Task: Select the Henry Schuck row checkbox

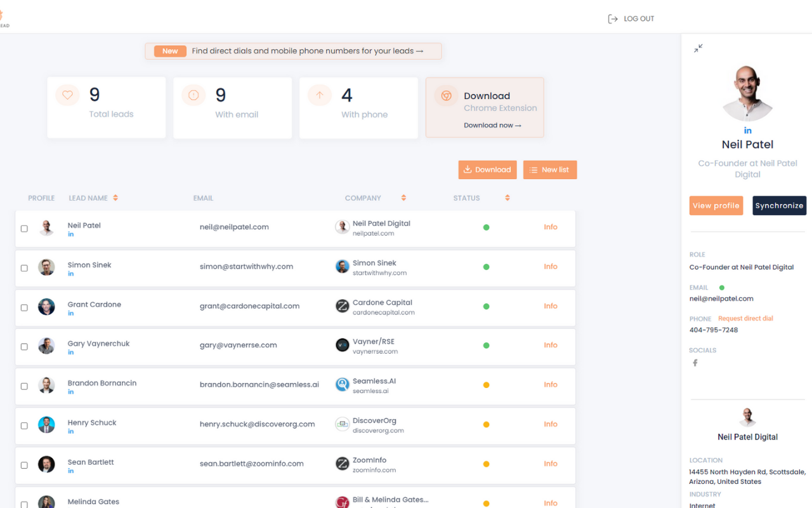Action: click(x=24, y=425)
